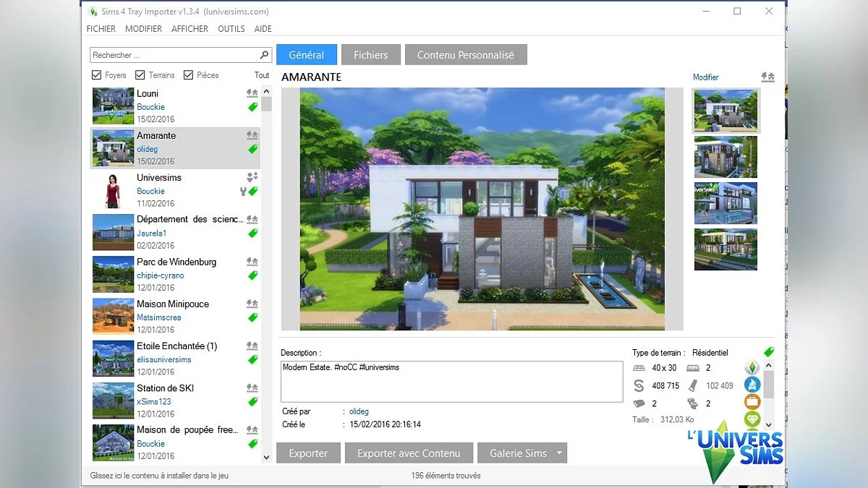This screenshot has height=488, width=868.
Task: Uncheck the Foyers filter checkbox
Action: point(98,74)
